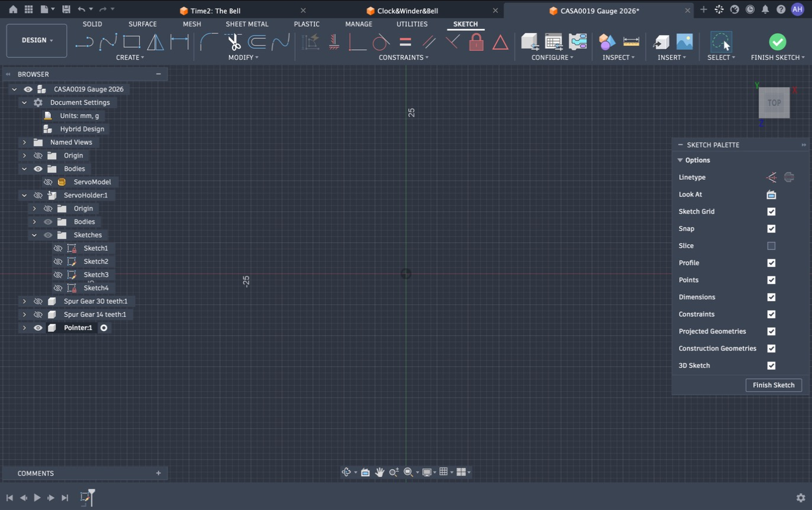Image resolution: width=812 pixels, height=510 pixels.
Task: Select the two-point Rectangle sketch tool
Action: [131, 42]
